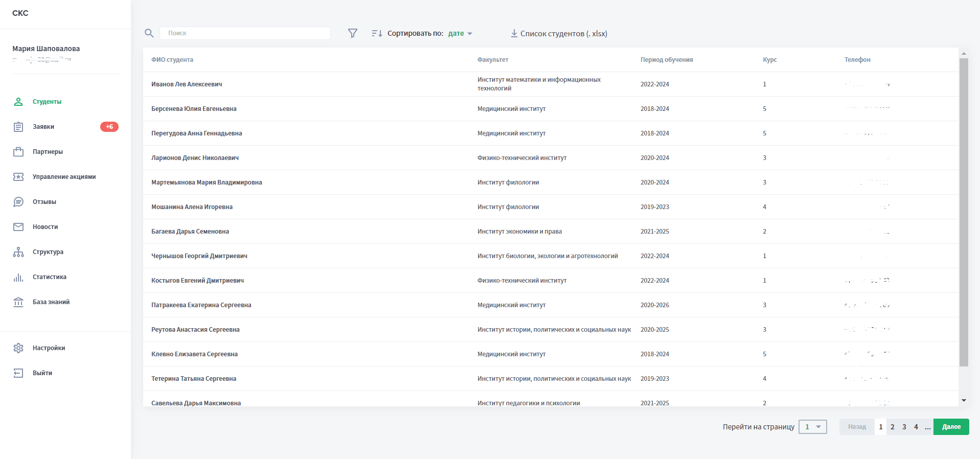This screenshot has height=459, width=980.
Task: Click the table's vertical scrollbar
Action: [x=964, y=212]
